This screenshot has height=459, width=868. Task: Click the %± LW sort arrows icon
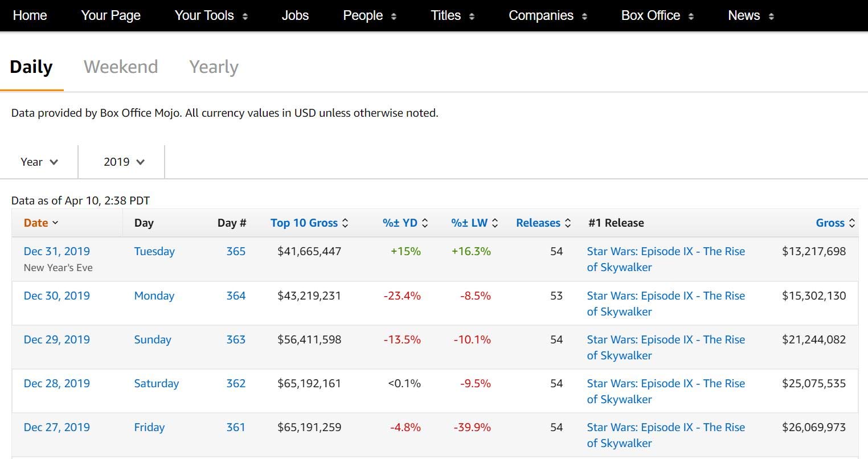(x=495, y=223)
